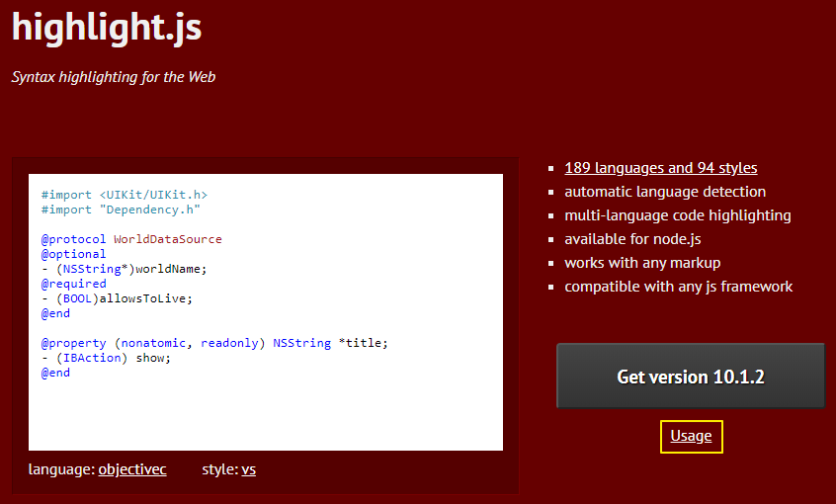Click '- (BOOL)allowsToLive;' code line
This screenshot has width=836, height=504.
click(117, 298)
